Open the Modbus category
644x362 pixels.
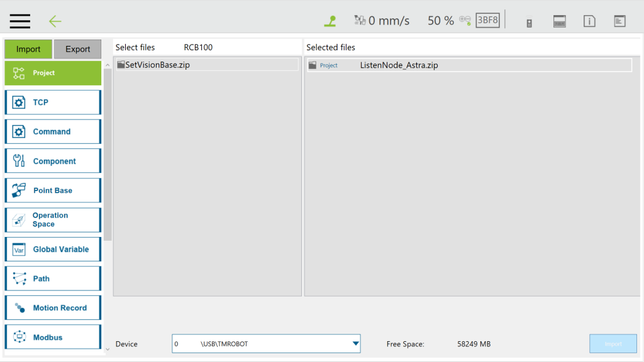pos(53,337)
